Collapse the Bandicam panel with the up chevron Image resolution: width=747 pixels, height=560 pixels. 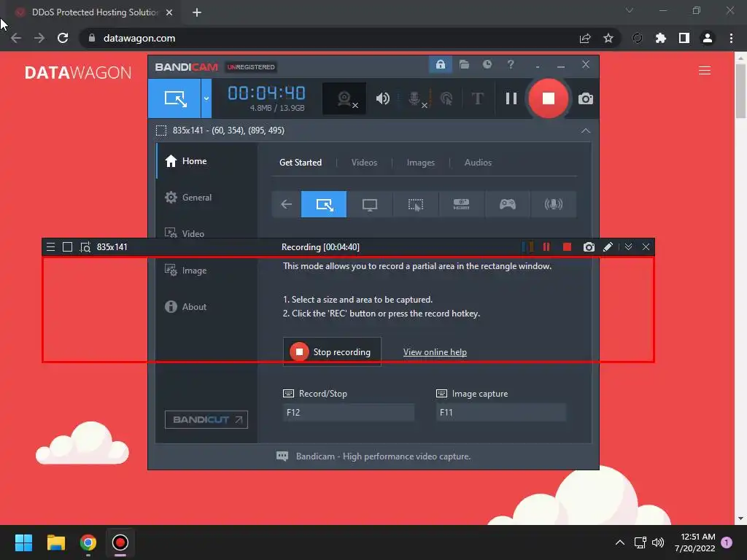pos(586,131)
